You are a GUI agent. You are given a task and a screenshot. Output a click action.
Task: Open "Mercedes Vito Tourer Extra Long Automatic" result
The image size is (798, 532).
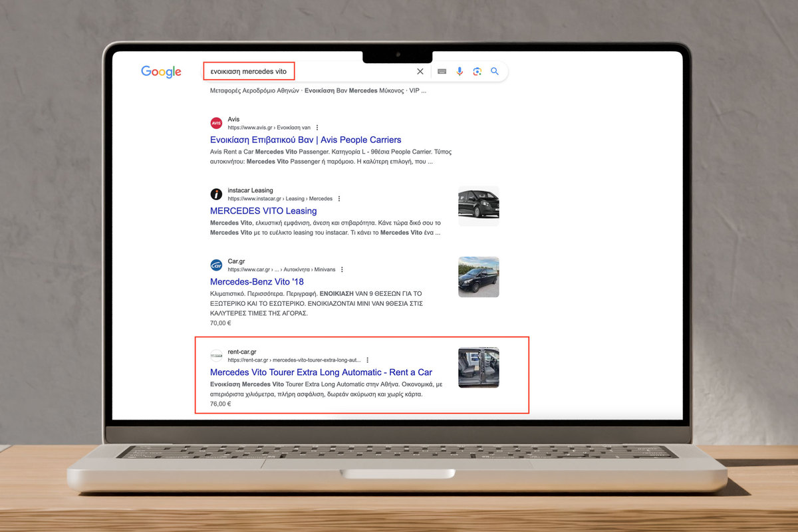coord(321,372)
